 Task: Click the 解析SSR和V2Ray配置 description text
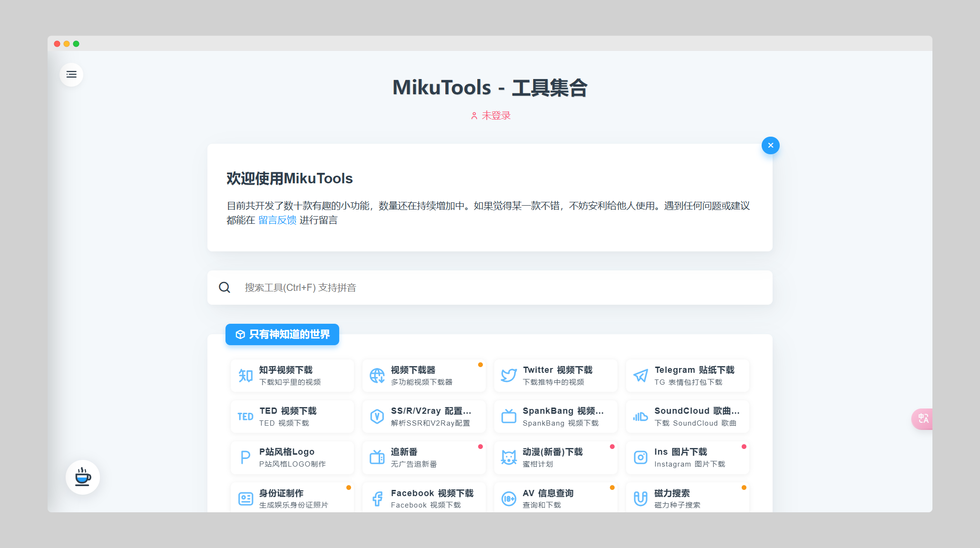pyautogui.click(x=431, y=423)
